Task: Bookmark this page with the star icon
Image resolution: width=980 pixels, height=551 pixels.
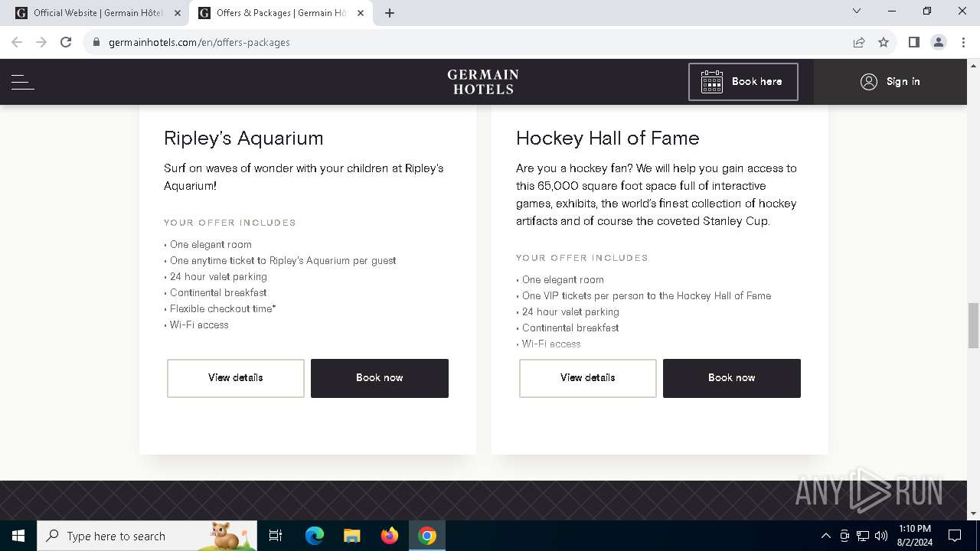Action: click(x=884, y=42)
